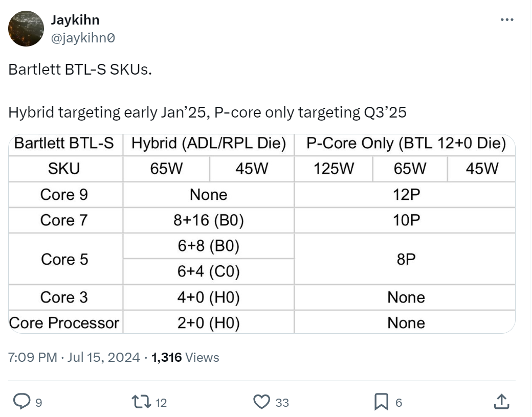Open the three-dot more options menu
This screenshot has height=417, width=532.
pyautogui.click(x=506, y=20)
